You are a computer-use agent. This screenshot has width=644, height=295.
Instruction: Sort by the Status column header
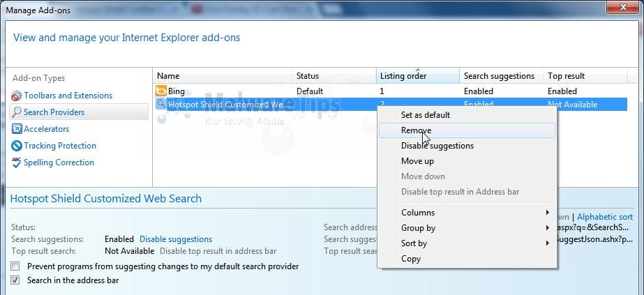click(x=334, y=76)
